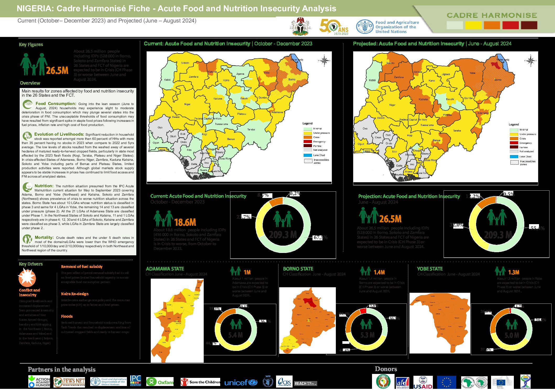Click the Save the Children logo
Image resolution: width=555 pixels, height=392 pixels.
coord(200,382)
